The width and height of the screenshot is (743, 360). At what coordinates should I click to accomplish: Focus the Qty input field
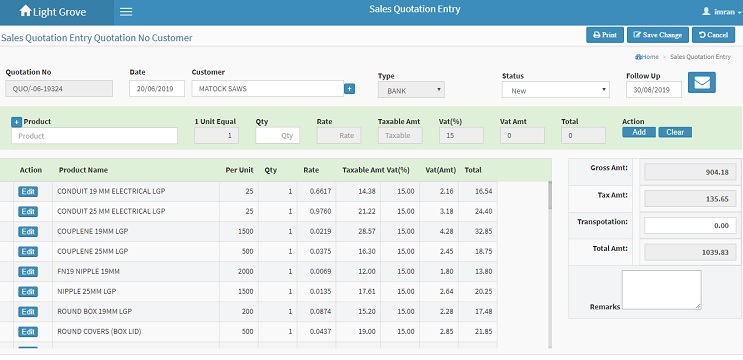click(277, 135)
